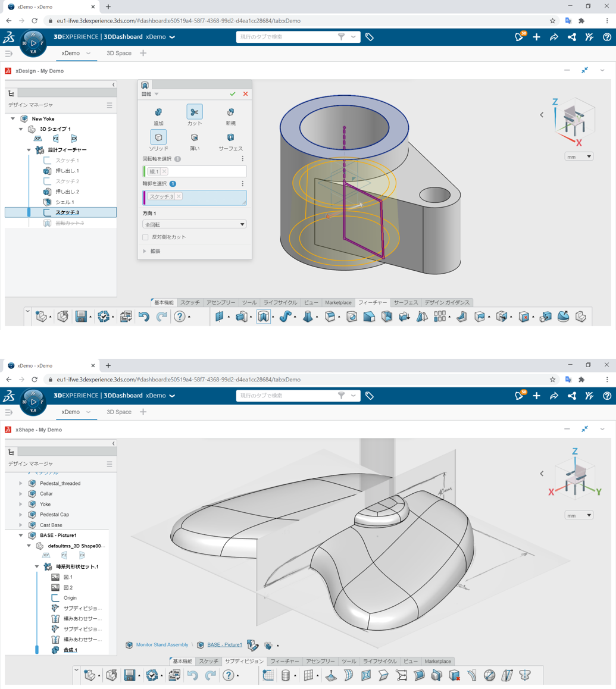616x689 pixels.
Task: Open the 3DEXPERIENCE compass in xDesign window
Action: point(33,43)
